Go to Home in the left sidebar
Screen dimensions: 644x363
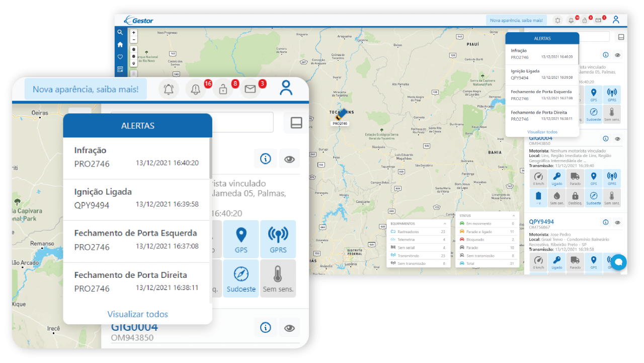(120, 44)
